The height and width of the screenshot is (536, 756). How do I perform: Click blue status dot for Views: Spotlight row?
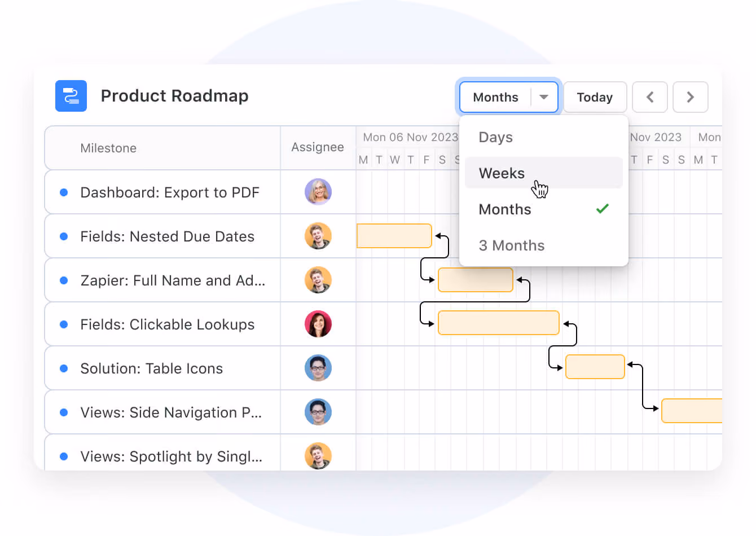(64, 456)
